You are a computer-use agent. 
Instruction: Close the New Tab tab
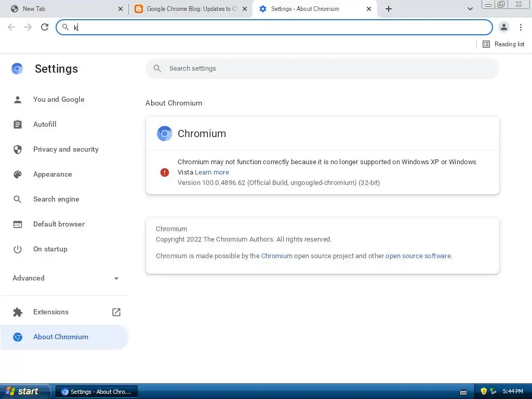pos(121,9)
